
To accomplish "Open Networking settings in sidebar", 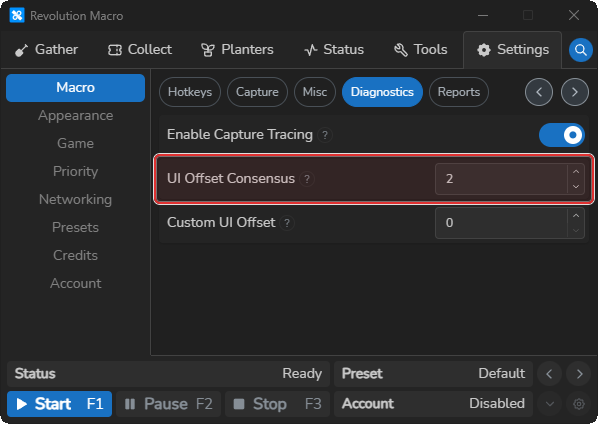I will click(x=76, y=199).
